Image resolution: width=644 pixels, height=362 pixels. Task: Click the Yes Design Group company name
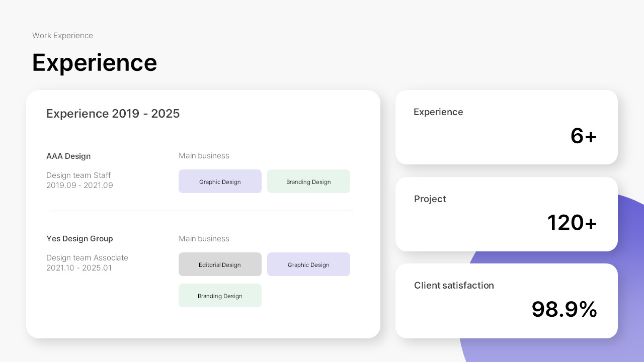coord(79,239)
